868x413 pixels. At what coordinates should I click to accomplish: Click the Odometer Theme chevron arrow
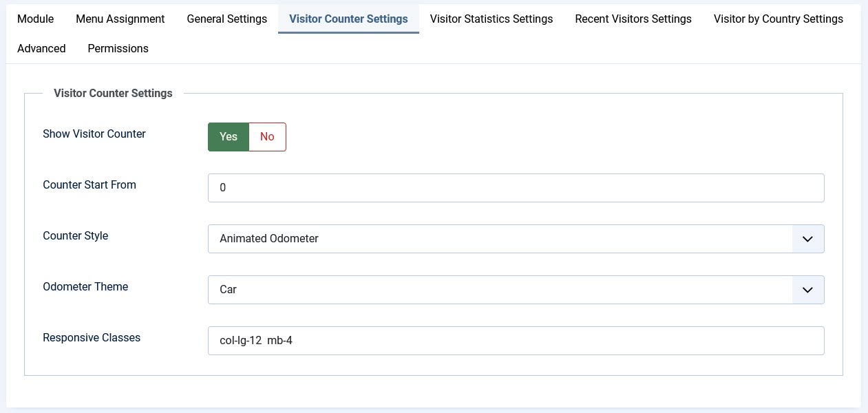[x=808, y=290]
